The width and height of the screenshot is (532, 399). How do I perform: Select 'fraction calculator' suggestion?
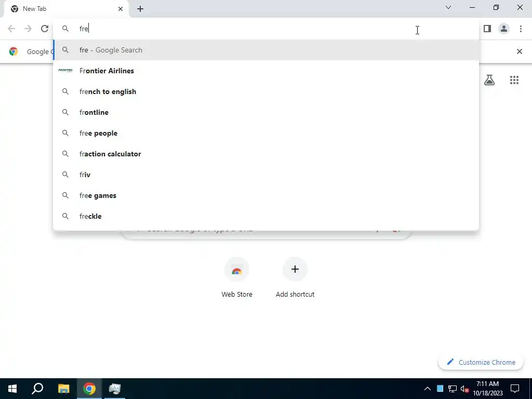266,154
